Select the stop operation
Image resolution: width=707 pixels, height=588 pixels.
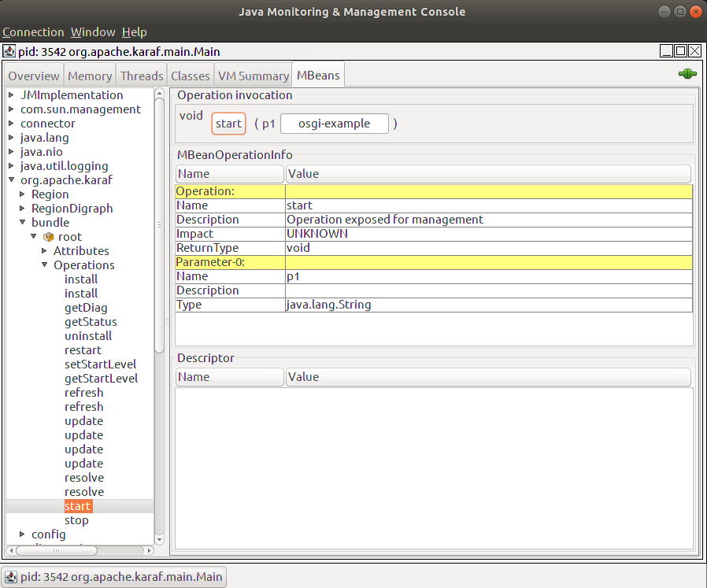point(76,520)
